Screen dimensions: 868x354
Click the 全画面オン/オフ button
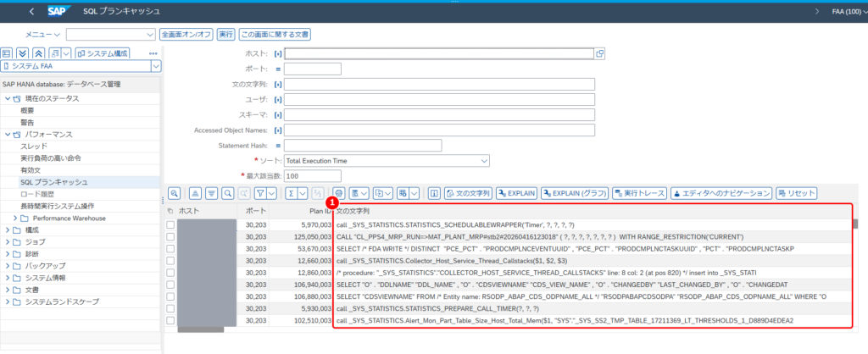point(186,34)
